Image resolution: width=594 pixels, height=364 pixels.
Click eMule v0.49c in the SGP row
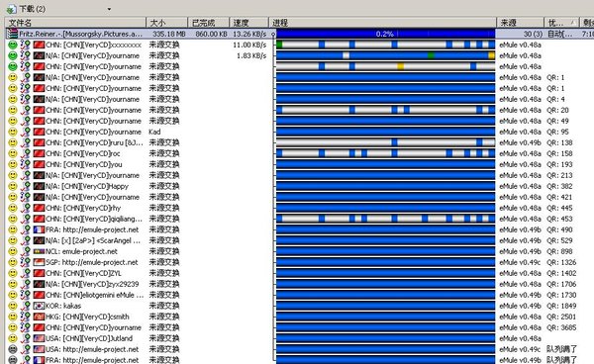(520, 262)
